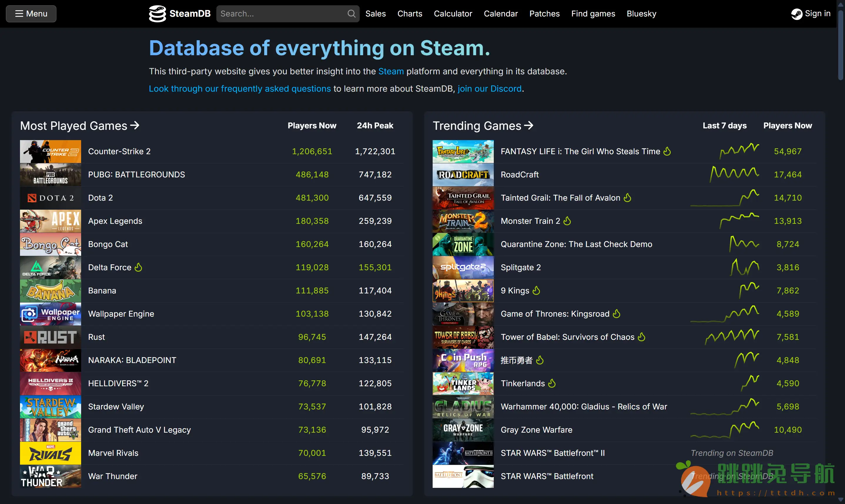Click arrow icon beside Trending Games

(x=529, y=125)
